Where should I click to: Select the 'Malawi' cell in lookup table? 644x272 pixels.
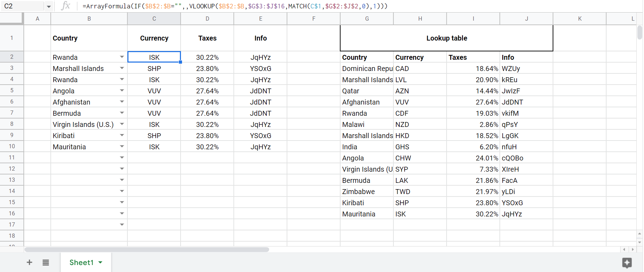click(x=367, y=124)
